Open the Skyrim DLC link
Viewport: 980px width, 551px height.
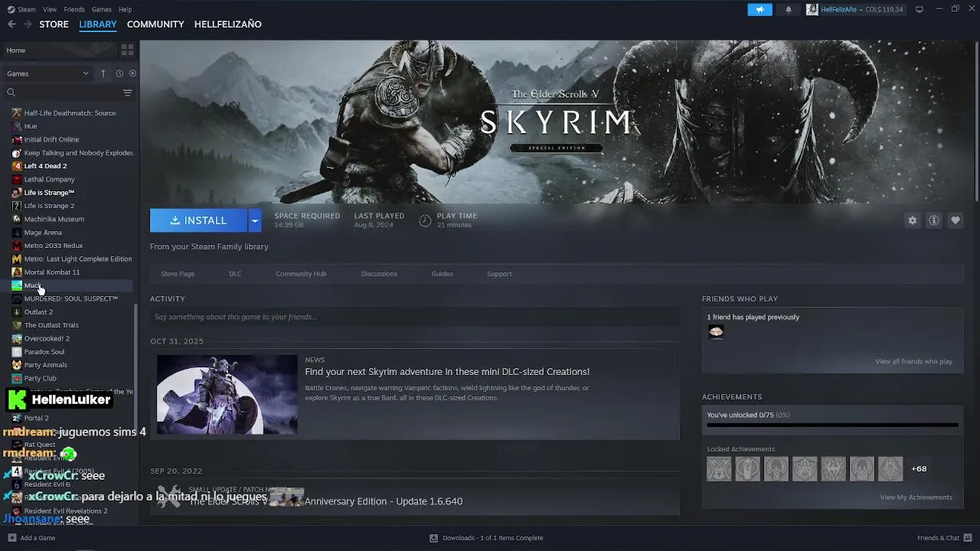(235, 274)
